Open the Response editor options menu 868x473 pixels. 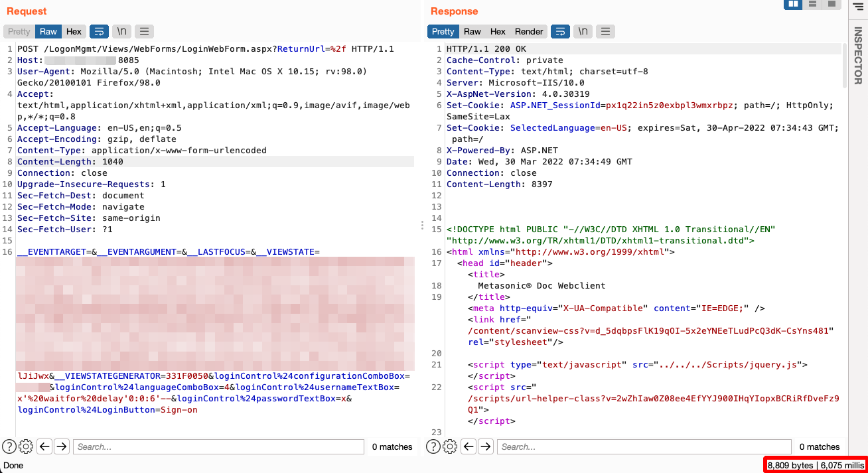(x=605, y=31)
